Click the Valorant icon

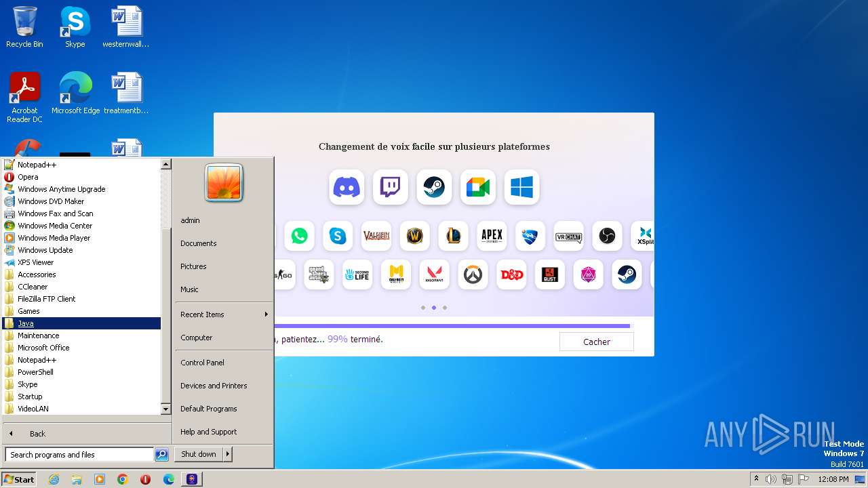coord(434,274)
